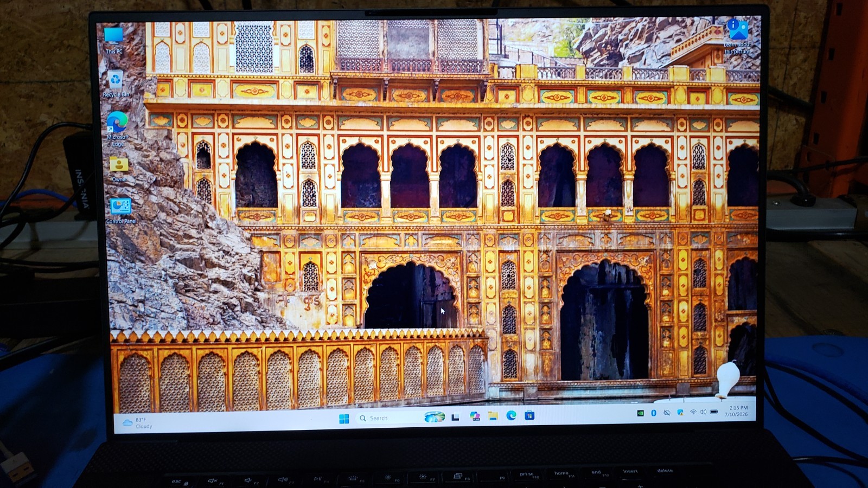This screenshot has height=488, width=868.
Task: Open the weather widget showing 83°F Cloudy
Action: click(x=138, y=423)
